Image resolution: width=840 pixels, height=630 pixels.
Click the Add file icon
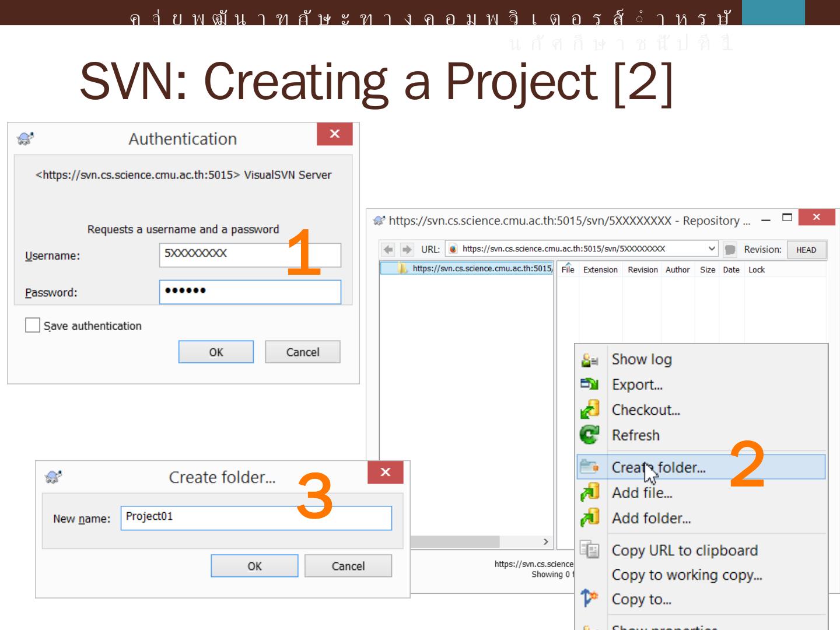[x=590, y=493]
